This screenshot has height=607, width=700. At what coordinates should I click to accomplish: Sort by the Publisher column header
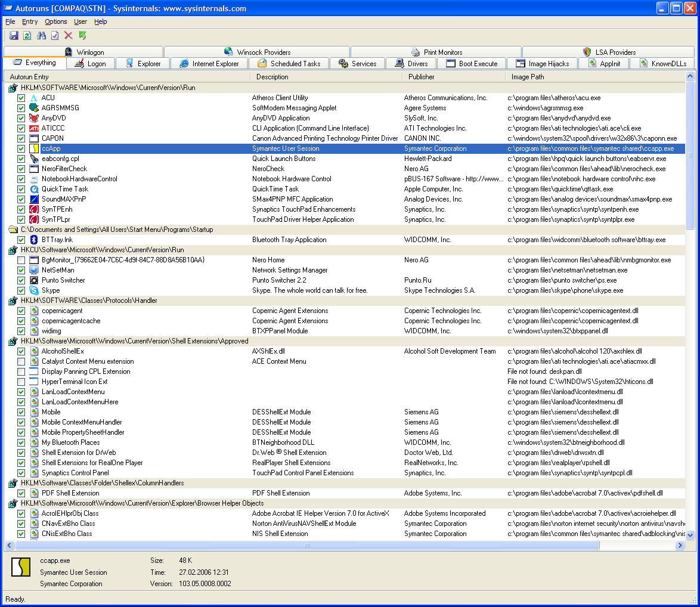(x=454, y=77)
